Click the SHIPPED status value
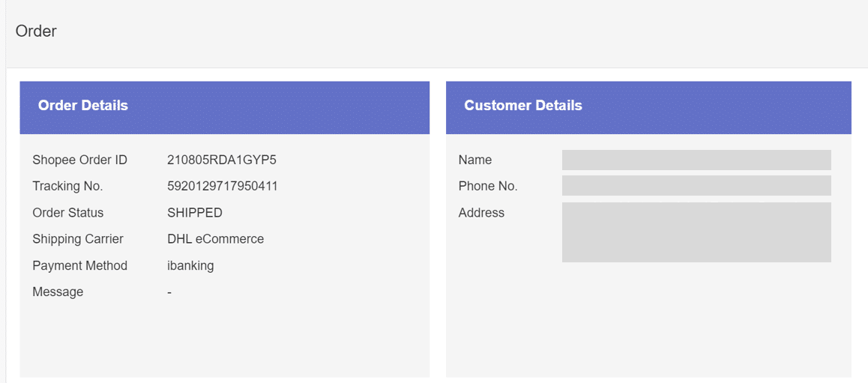 pos(195,213)
